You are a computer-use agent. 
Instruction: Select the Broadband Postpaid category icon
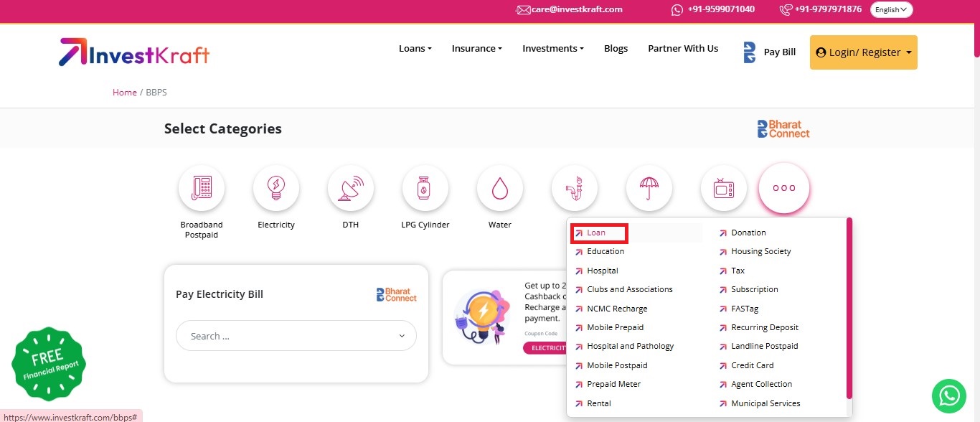(202, 188)
